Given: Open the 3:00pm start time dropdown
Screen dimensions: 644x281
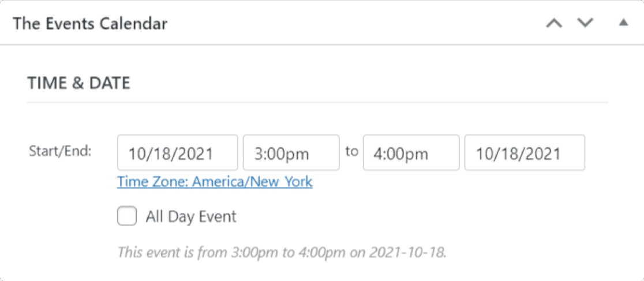Looking at the screenshot, I should pyautogui.click(x=291, y=153).
